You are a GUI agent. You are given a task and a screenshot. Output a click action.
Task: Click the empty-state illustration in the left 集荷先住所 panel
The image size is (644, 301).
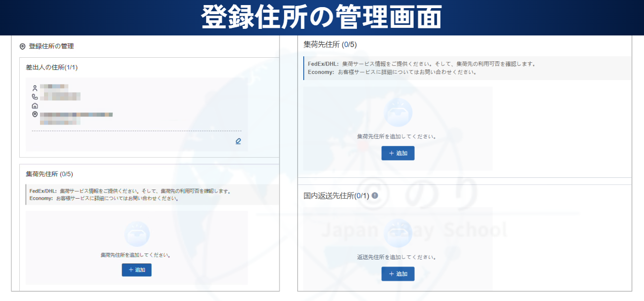(137, 234)
